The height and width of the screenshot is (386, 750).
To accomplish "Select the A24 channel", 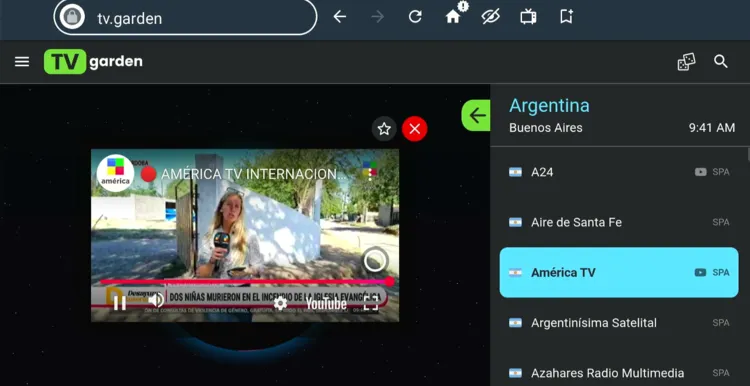I will (x=619, y=172).
